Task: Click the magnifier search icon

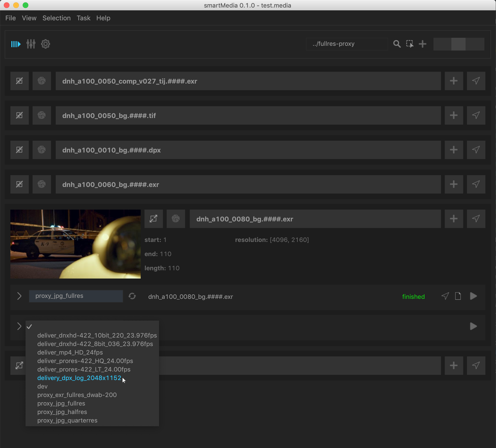Action: click(397, 44)
